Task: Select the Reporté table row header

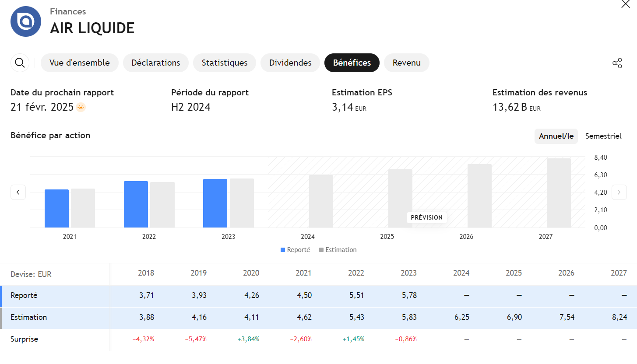Action: pos(24,295)
